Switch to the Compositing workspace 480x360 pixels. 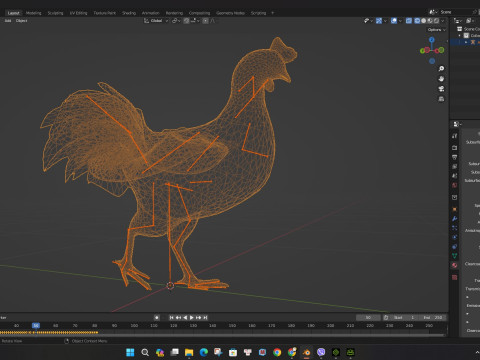[x=199, y=13]
